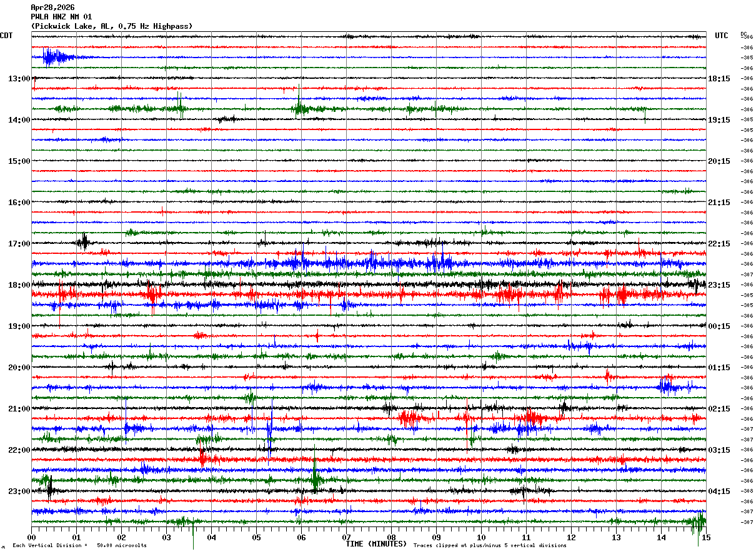This screenshot has height=554, width=756.
Task: Click minute tick label 07 on time axis
Action: coord(346,538)
